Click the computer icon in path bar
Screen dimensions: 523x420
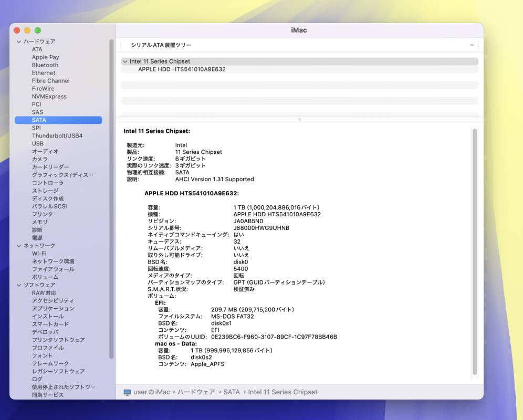127,392
